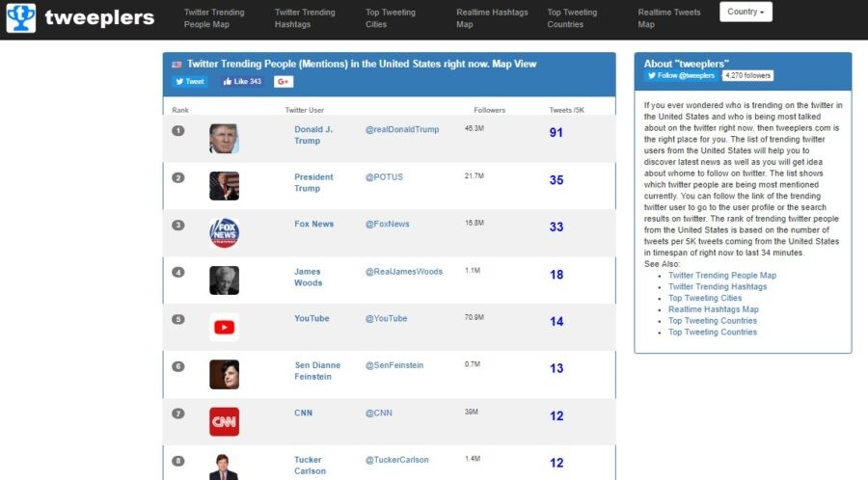Go to Twitter Trending Hashtags page
Image resolution: width=868 pixels, height=480 pixels.
point(305,18)
